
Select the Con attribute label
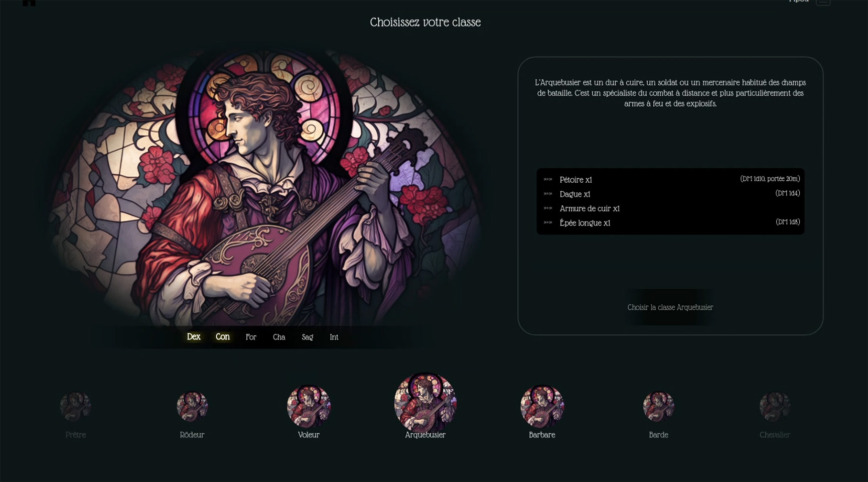223,337
